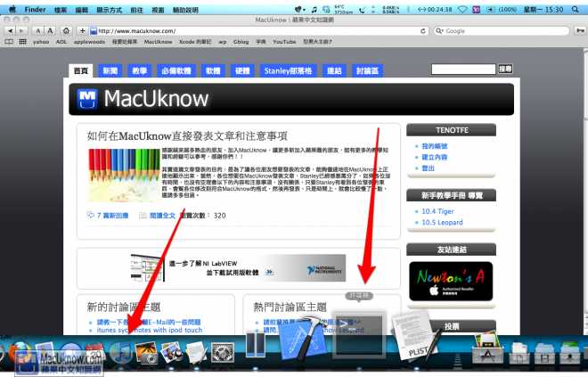Open Spotlight search in the menu bar

click(x=576, y=10)
